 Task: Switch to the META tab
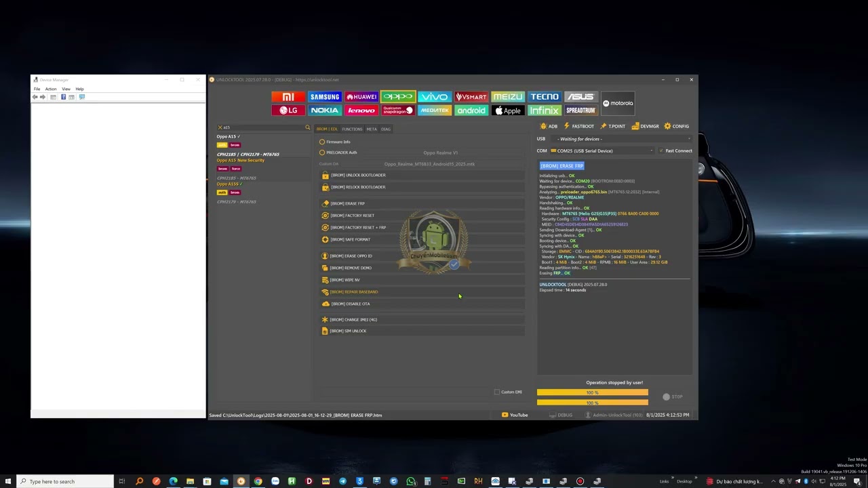372,129
